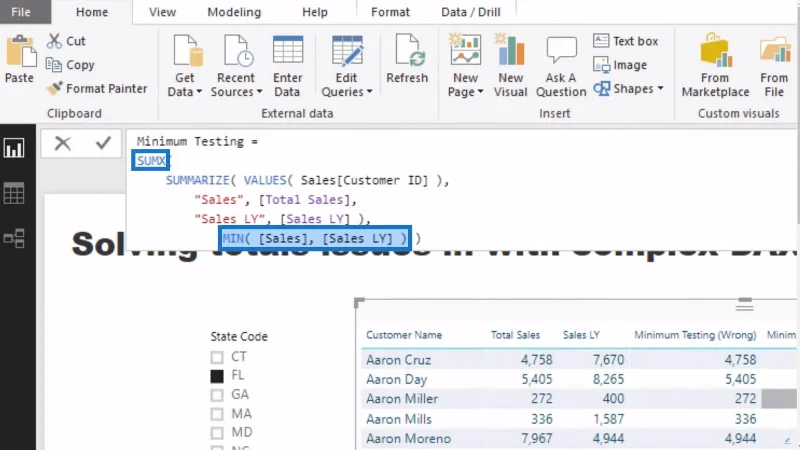This screenshot has height=450, width=800.
Task: Import custom visual From File
Action: 774,65
